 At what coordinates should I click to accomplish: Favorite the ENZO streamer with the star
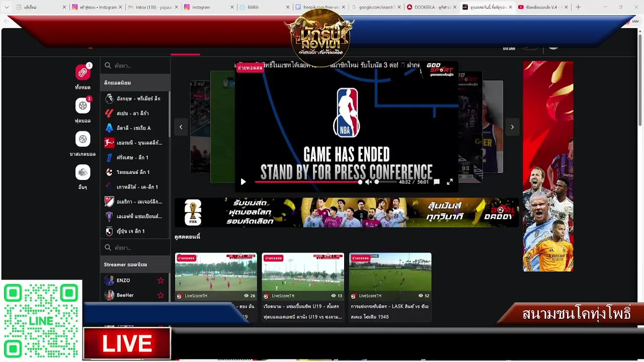(x=160, y=281)
